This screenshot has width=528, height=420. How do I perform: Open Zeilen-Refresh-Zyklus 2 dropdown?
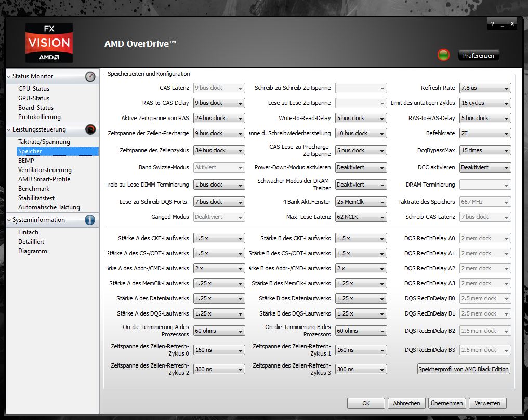[x=219, y=370]
